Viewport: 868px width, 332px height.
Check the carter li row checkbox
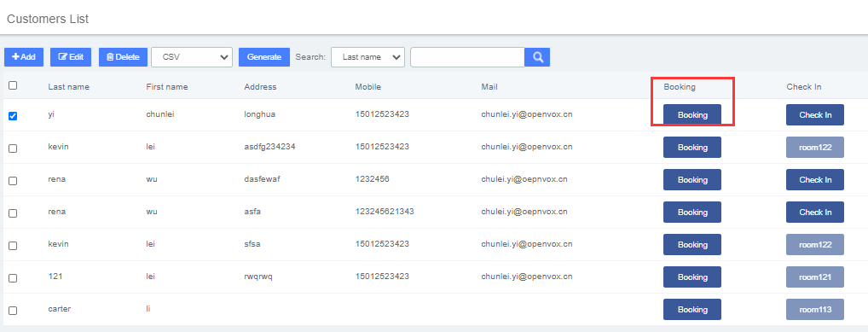pos(14,311)
